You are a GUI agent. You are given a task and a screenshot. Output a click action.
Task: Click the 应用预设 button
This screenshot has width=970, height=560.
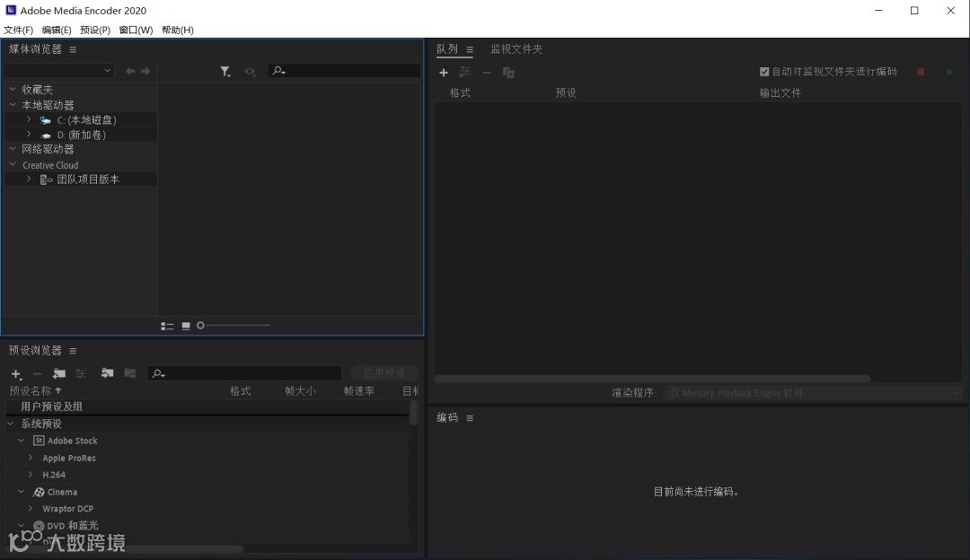pyautogui.click(x=384, y=373)
